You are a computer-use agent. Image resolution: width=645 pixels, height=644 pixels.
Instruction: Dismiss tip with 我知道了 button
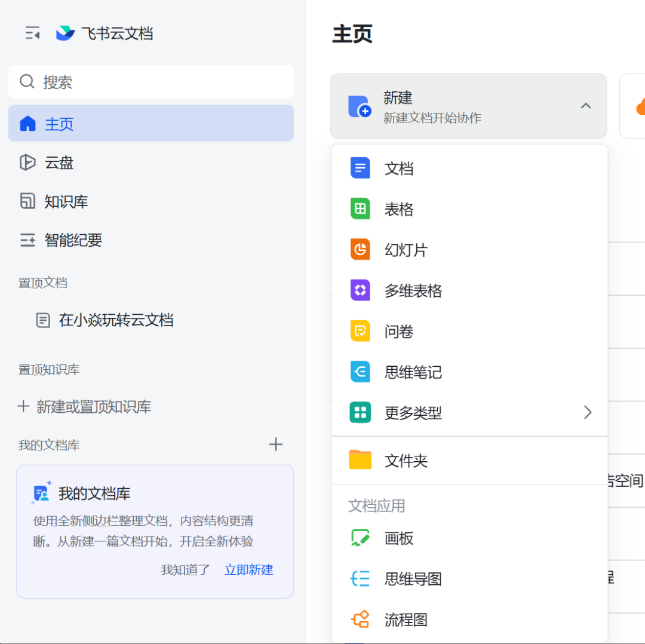[186, 570]
